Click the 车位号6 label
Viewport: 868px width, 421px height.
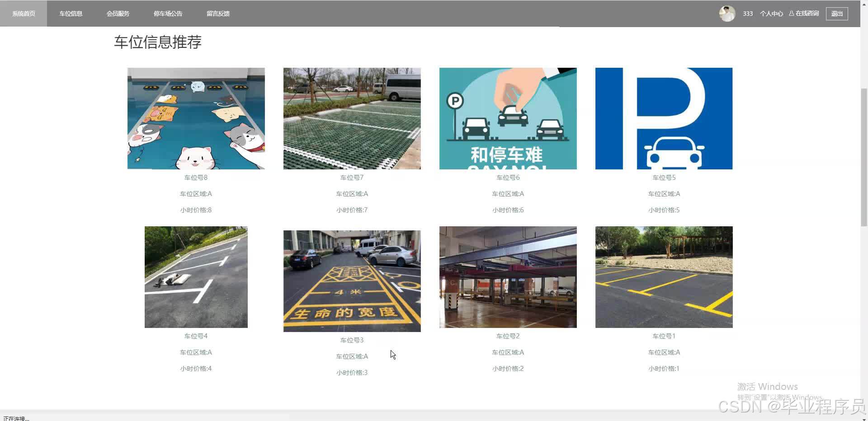pos(508,178)
